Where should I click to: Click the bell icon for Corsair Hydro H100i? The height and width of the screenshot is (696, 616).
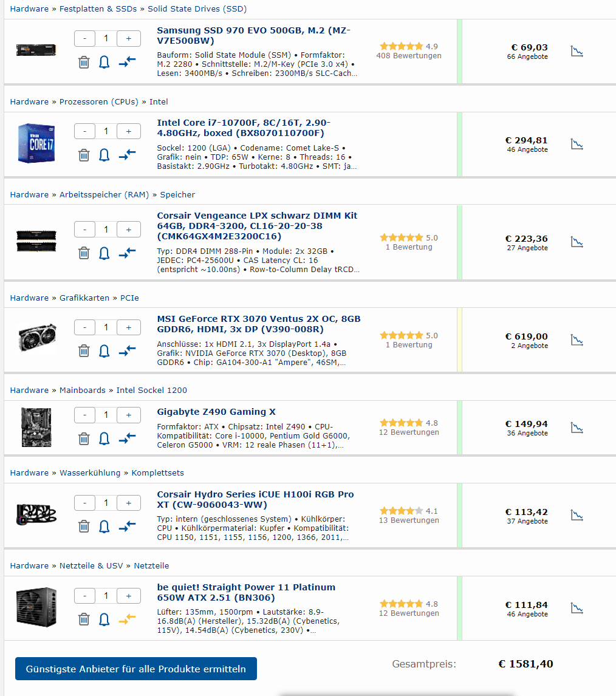point(104,526)
